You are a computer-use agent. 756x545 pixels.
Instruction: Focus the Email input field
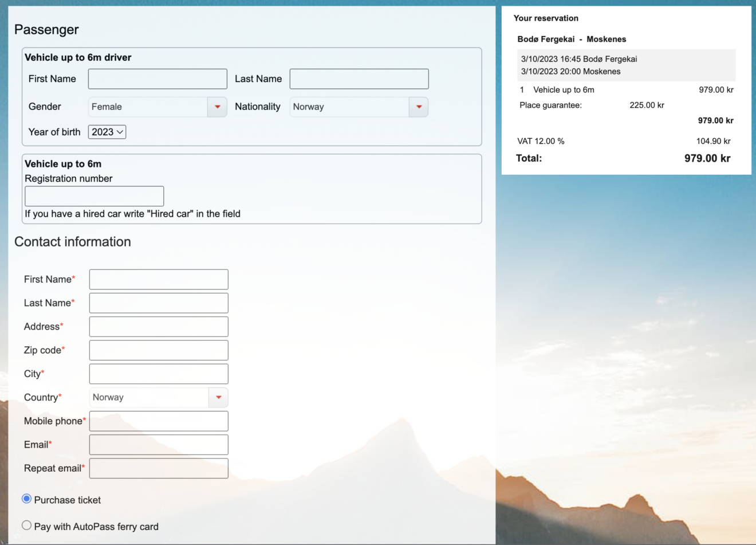159,445
